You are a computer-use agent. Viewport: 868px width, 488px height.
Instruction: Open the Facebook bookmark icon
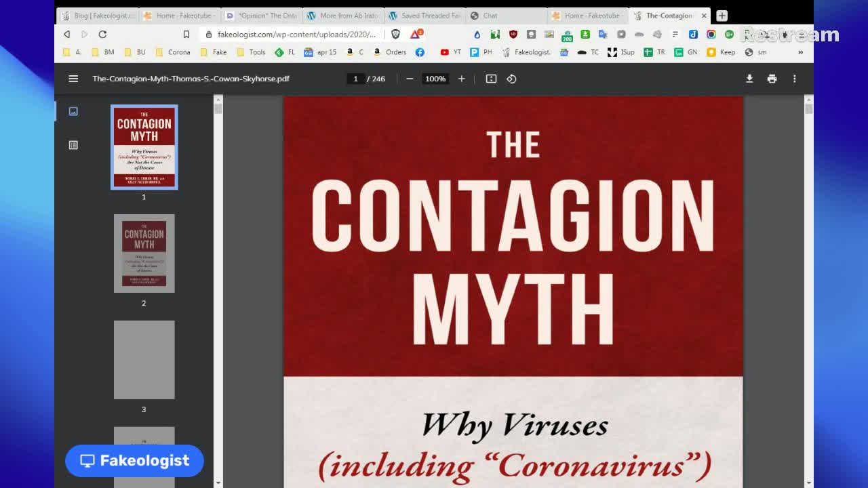[420, 52]
